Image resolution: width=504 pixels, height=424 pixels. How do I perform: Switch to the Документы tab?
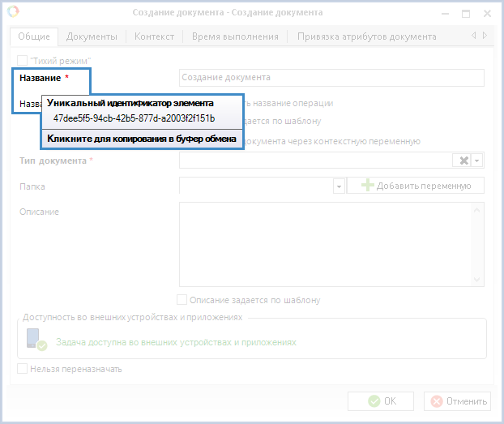92,36
